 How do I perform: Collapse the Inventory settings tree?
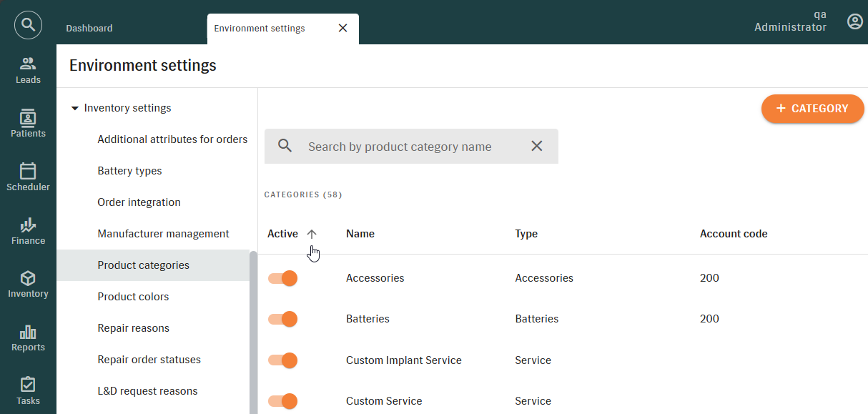pyautogui.click(x=75, y=108)
